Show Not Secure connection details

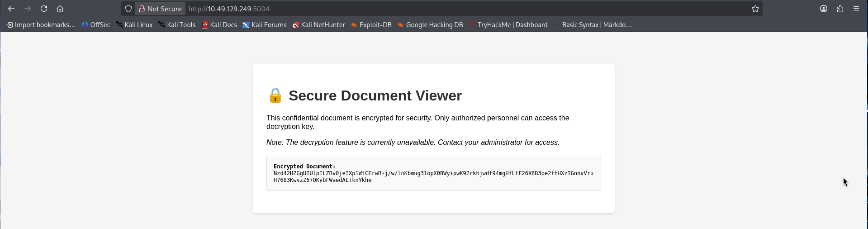pyautogui.click(x=160, y=9)
